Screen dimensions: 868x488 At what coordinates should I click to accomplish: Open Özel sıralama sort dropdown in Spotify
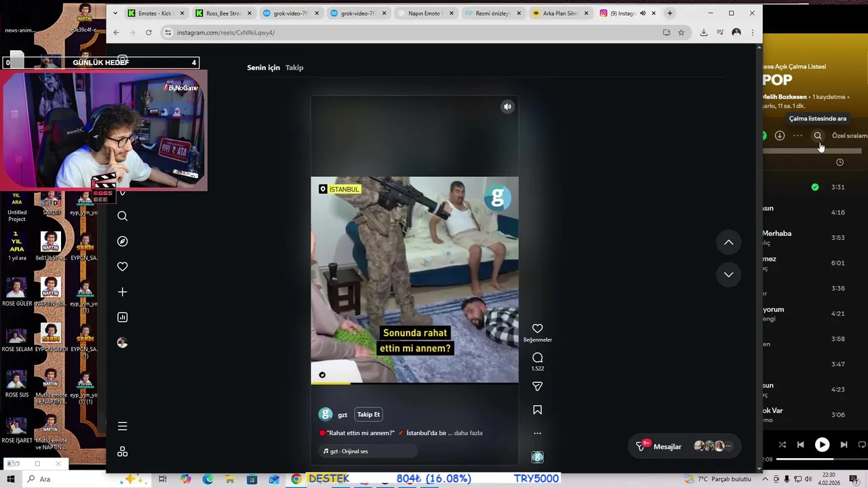(850, 136)
